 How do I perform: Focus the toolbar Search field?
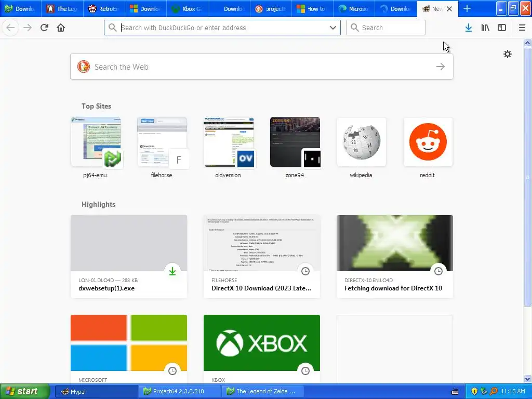point(385,28)
